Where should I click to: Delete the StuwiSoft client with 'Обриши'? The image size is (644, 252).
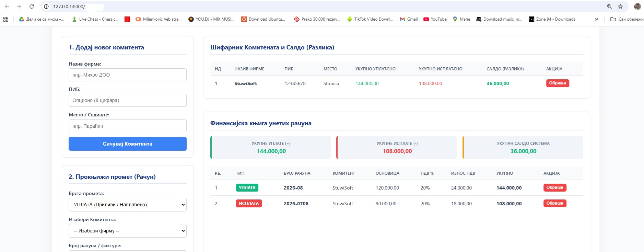pyautogui.click(x=558, y=83)
